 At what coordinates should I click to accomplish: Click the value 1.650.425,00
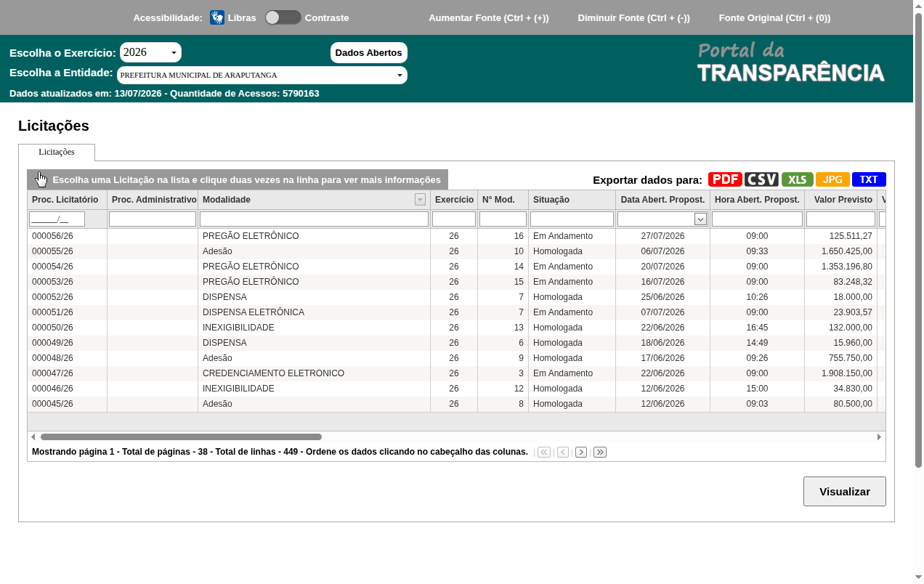click(x=847, y=251)
